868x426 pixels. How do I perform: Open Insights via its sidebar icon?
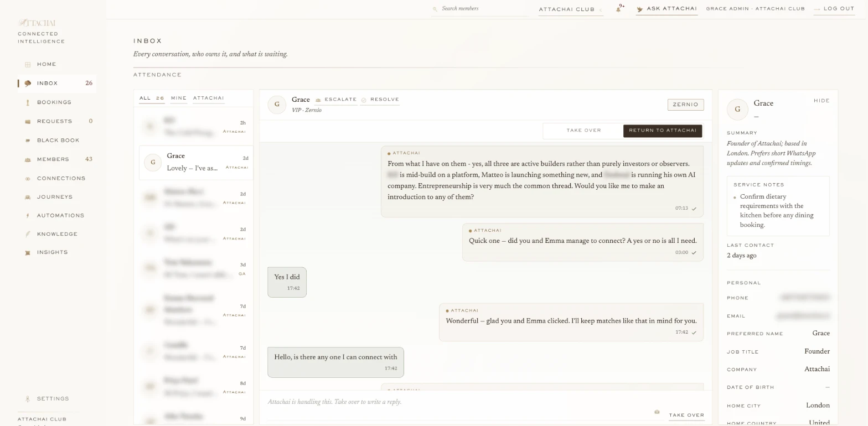tap(28, 252)
